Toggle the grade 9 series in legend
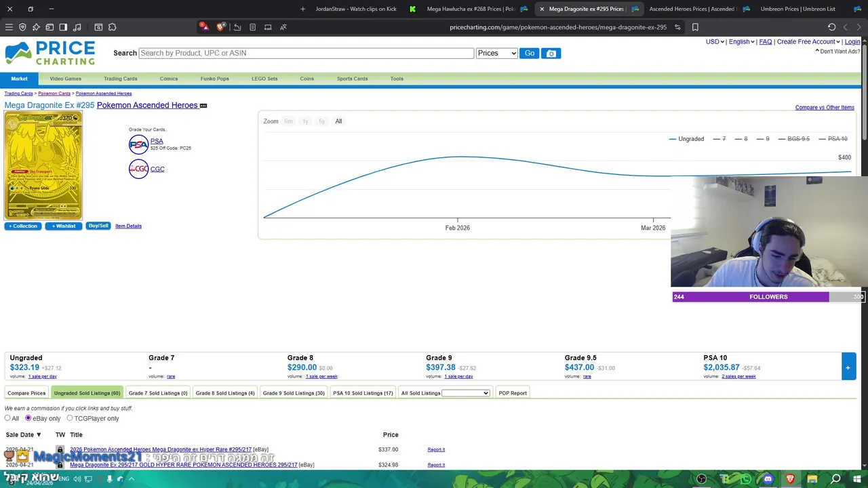Image resolution: width=868 pixels, height=488 pixels. tap(763, 139)
